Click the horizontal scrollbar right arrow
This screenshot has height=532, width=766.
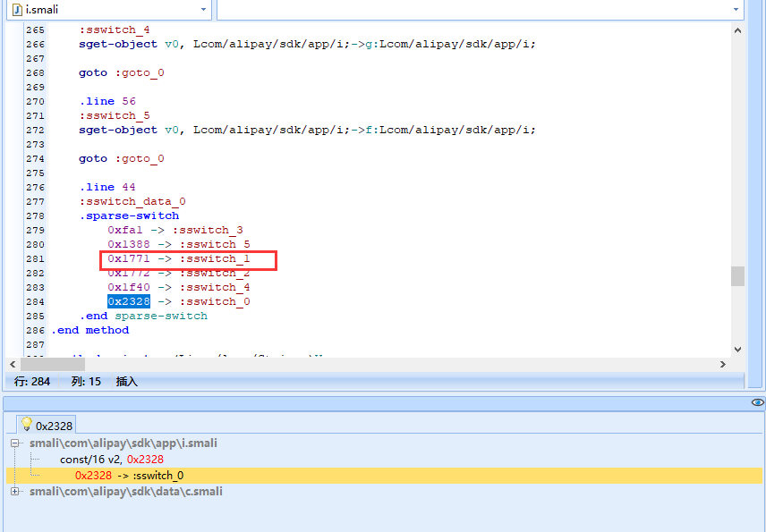tap(723, 364)
